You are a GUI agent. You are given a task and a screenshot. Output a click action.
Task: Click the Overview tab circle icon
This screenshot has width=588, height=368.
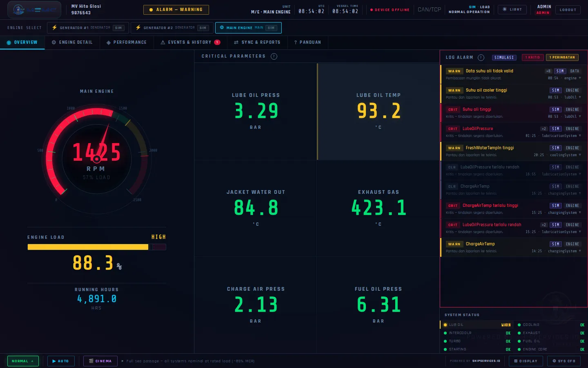(9, 43)
